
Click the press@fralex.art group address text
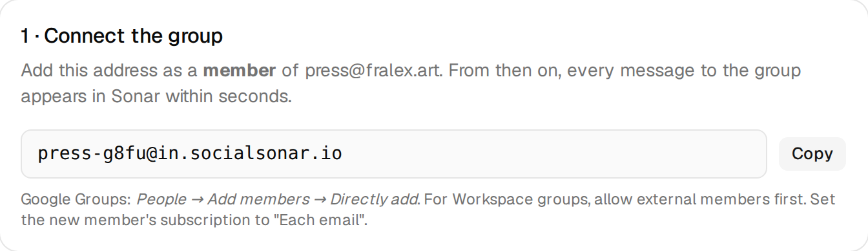[374, 71]
